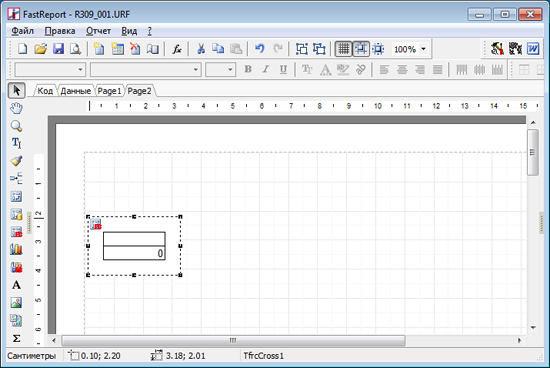Cut the selected object with scissors
The width and height of the screenshot is (550, 368).
coord(201,49)
